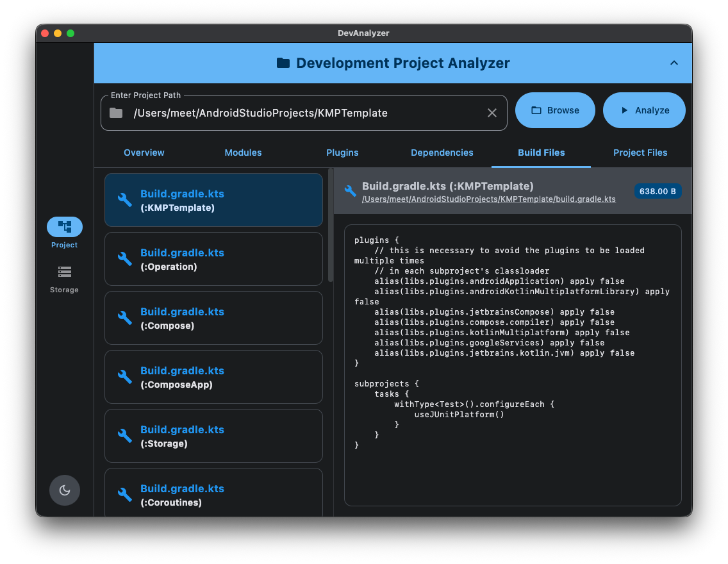
Task: Select Build.gradle.kts (:Compose) card
Action: (213, 318)
